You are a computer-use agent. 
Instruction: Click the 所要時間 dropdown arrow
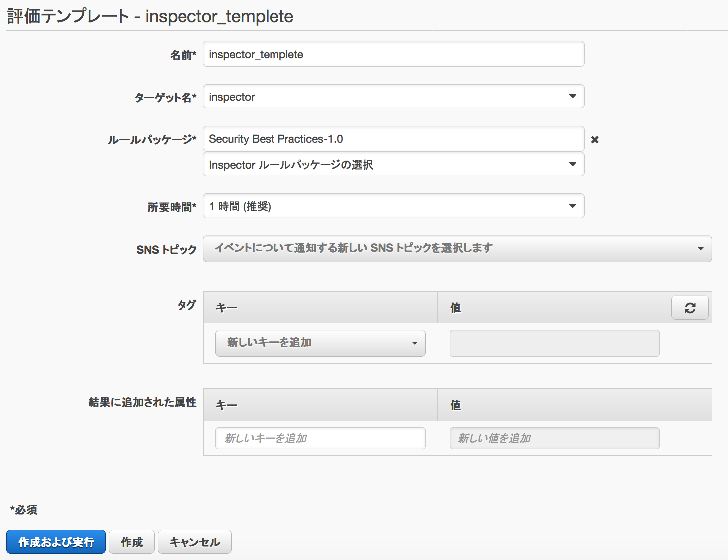click(x=572, y=206)
